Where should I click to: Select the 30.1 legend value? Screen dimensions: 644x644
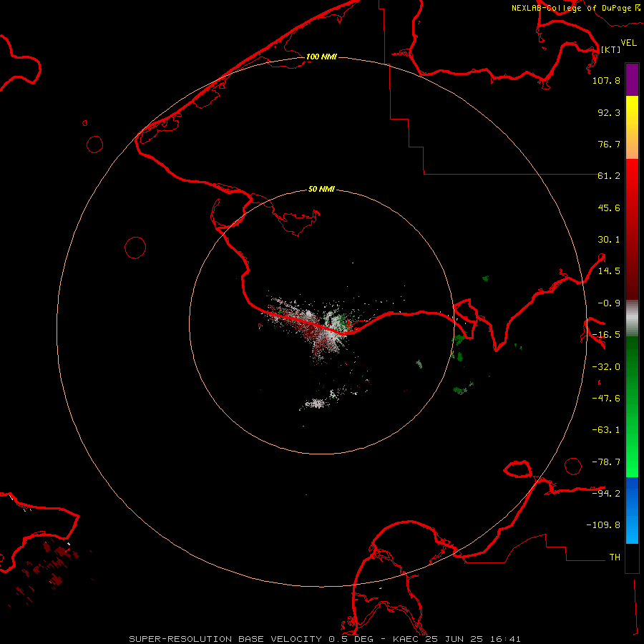pos(609,240)
